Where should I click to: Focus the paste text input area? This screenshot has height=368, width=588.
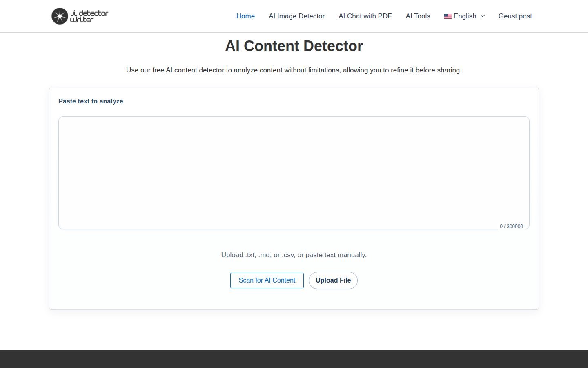[294, 173]
